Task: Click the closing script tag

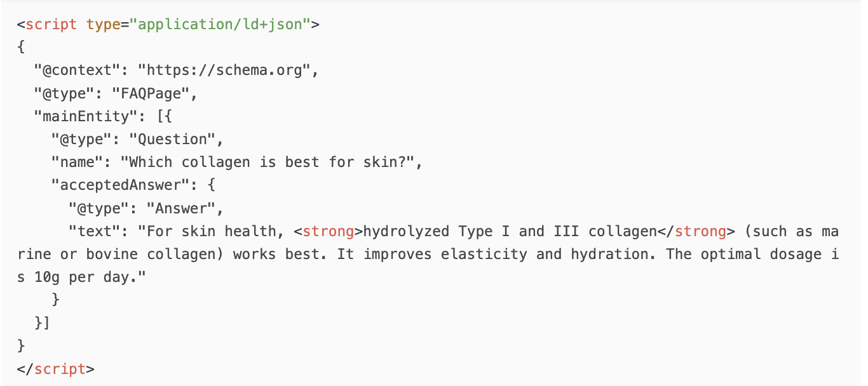Action: 56,368
